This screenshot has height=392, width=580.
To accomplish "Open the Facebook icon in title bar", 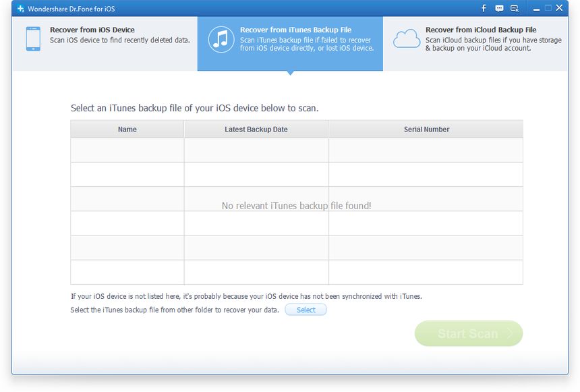I will pos(483,8).
